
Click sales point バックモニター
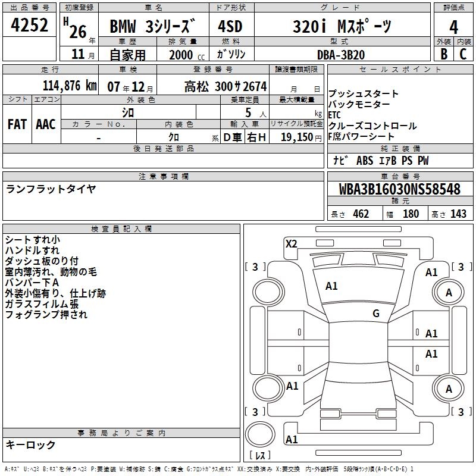359,104
